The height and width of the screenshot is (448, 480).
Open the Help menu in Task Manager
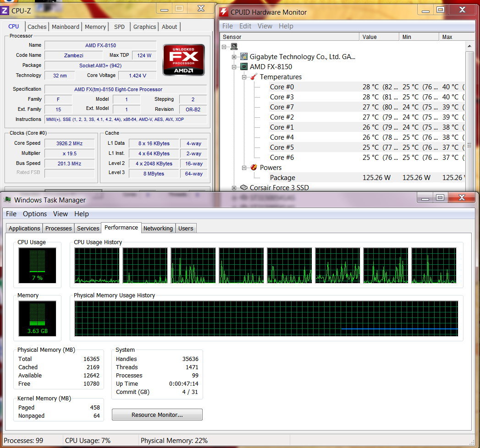click(82, 214)
